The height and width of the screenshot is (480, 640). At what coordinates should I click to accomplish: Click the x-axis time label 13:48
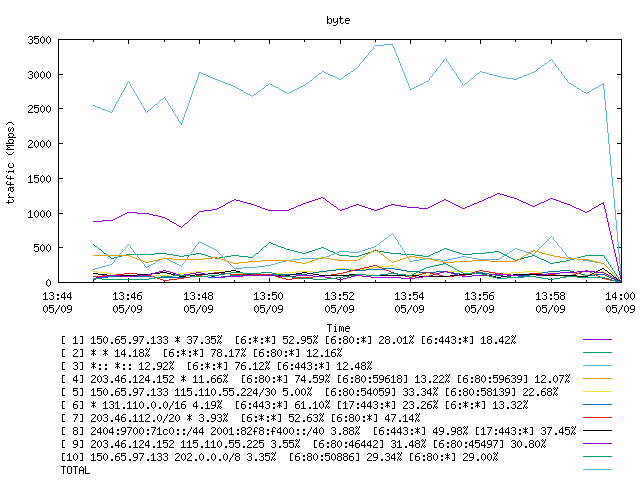[198, 296]
